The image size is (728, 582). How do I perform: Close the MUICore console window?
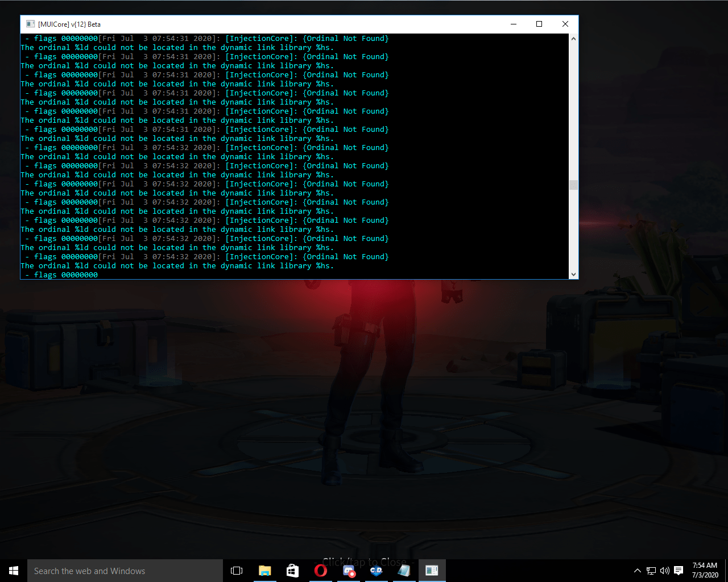pos(565,24)
